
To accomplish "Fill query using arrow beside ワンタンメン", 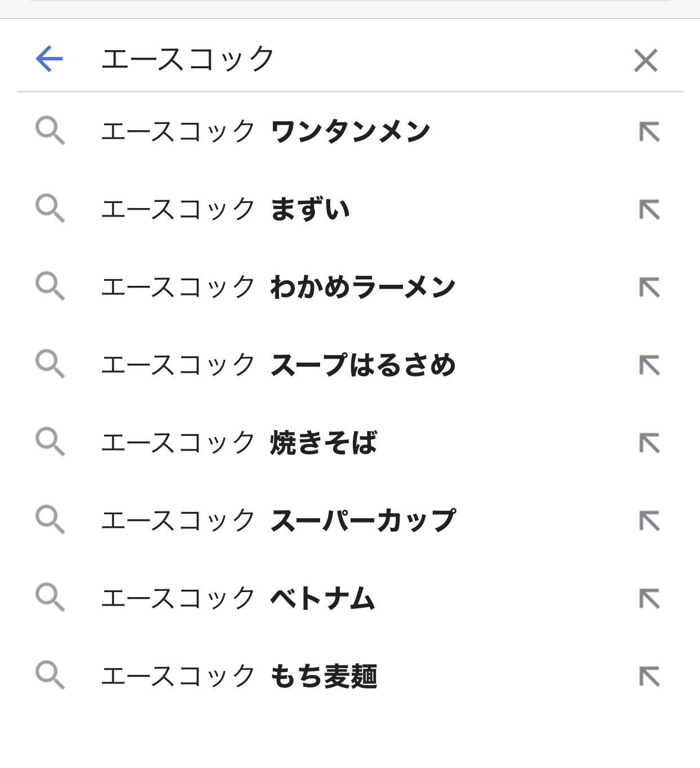I will tap(649, 132).
